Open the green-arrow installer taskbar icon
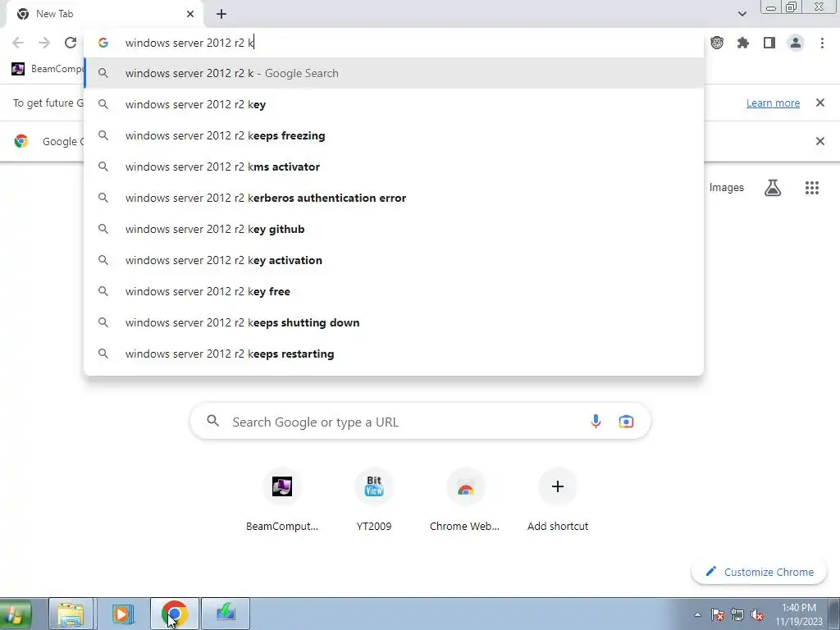 click(226, 614)
